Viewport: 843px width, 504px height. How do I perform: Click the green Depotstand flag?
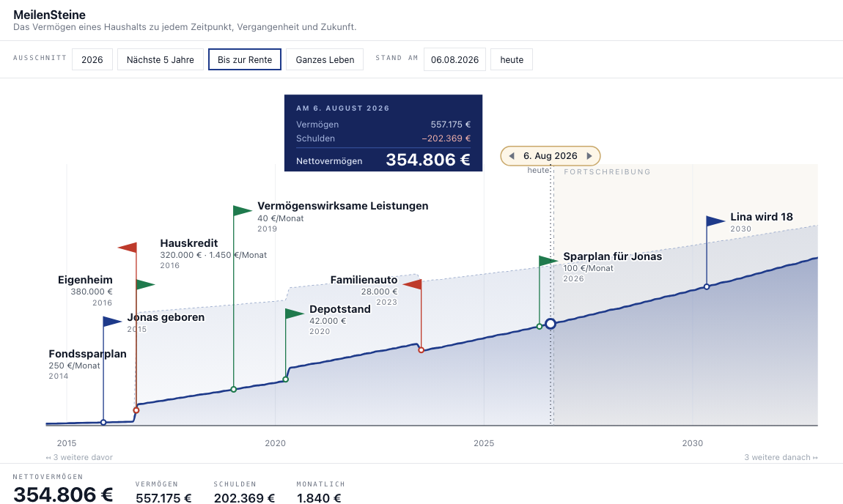[x=295, y=314]
